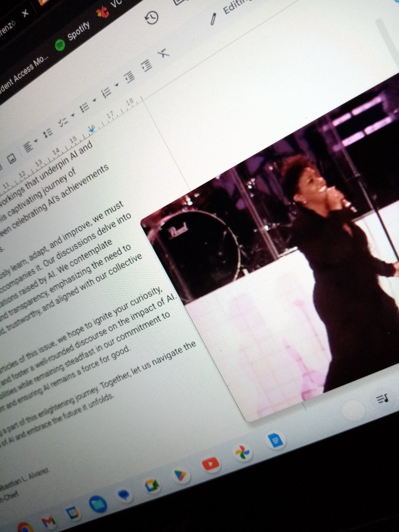Image resolution: width=399 pixels, height=532 pixels.
Task: Click the 18 mark on the ruler
Action: 130,102
